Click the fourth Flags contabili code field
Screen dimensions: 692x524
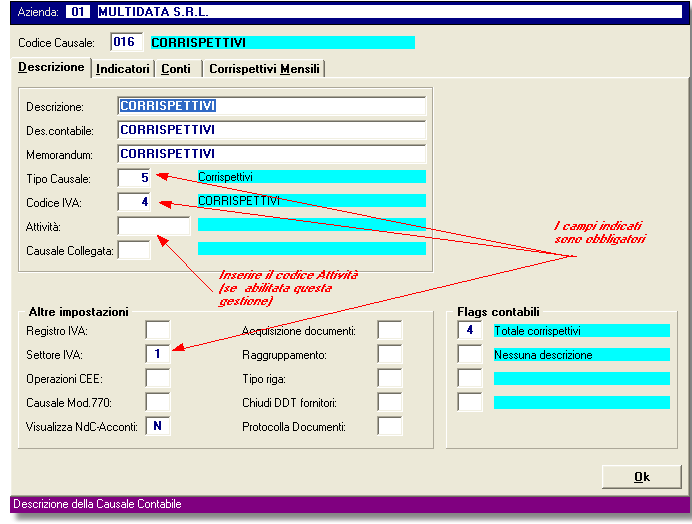[470, 402]
